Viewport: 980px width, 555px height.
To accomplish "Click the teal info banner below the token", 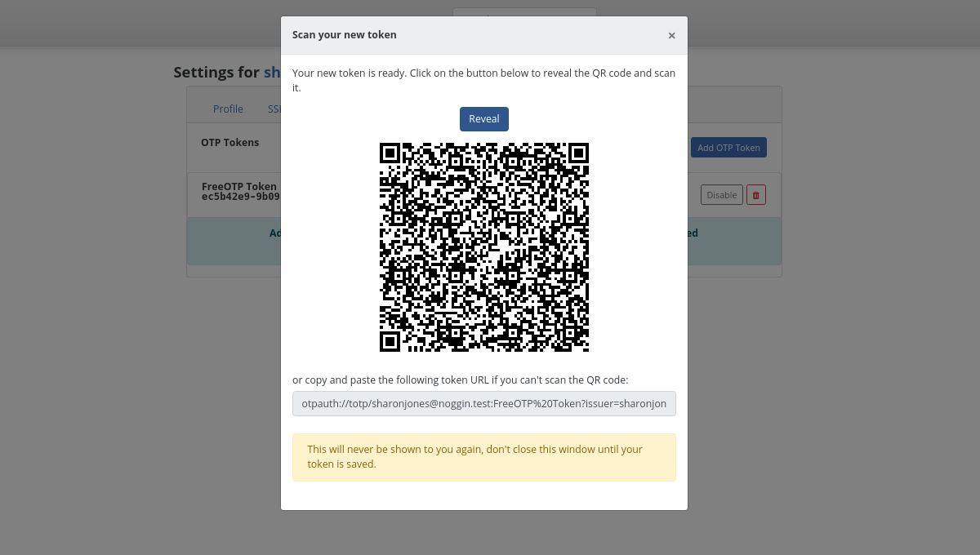I will pos(484,241).
